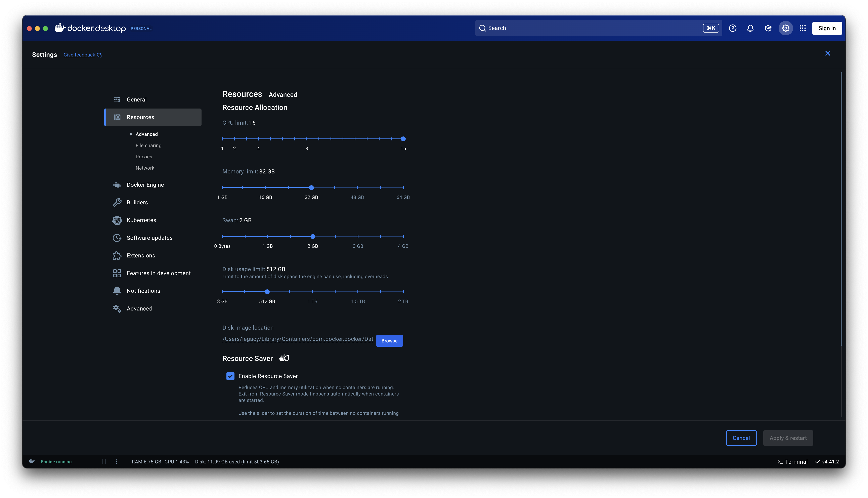The image size is (868, 498).
Task: Disable the Enable Resource Saver checkbox
Action: coord(230,376)
